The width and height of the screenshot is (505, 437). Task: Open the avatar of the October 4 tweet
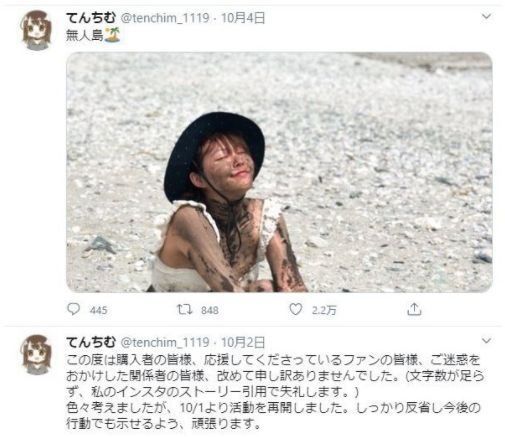click(x=37, y=30)
